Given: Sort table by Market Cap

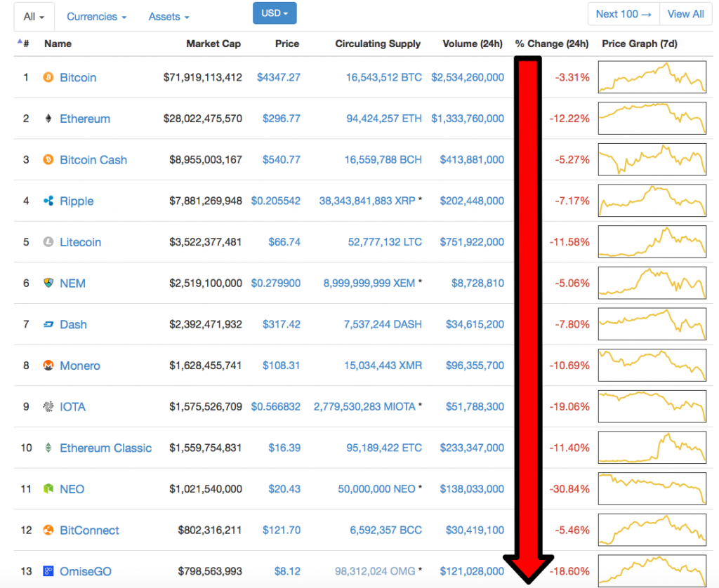Looking at the screenshot, I should [213, 44].
